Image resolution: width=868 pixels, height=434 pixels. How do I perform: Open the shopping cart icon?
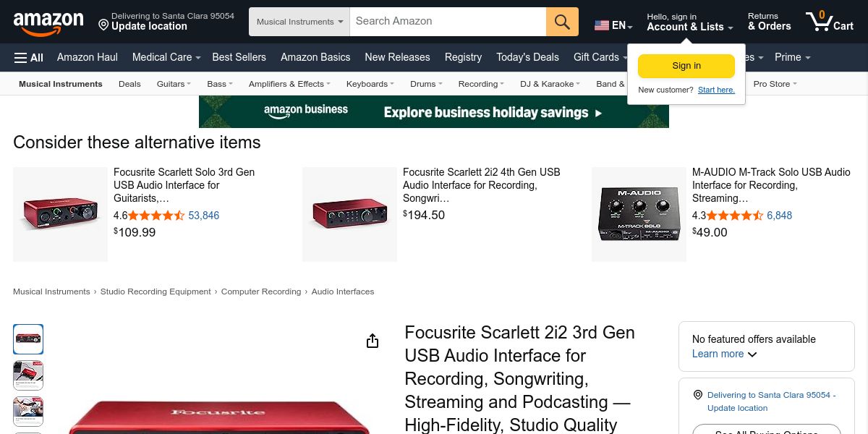tap(830, 21)
